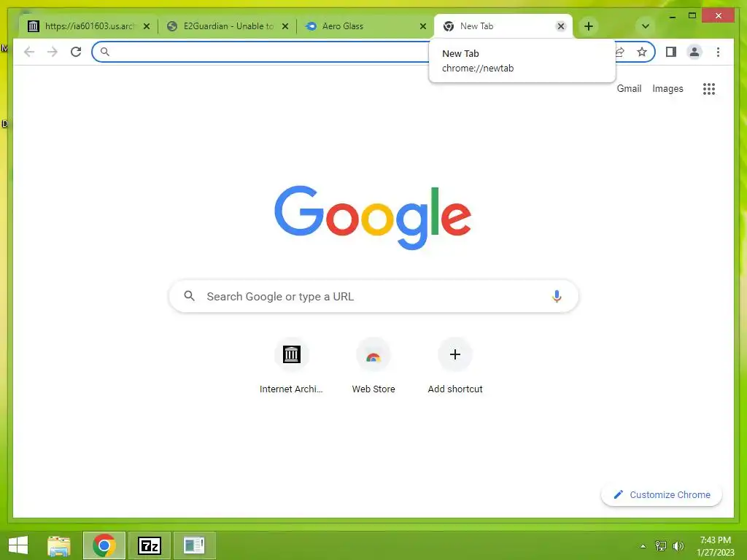Open a new tab with plus button
747x560 pixels.
[589, 26]
